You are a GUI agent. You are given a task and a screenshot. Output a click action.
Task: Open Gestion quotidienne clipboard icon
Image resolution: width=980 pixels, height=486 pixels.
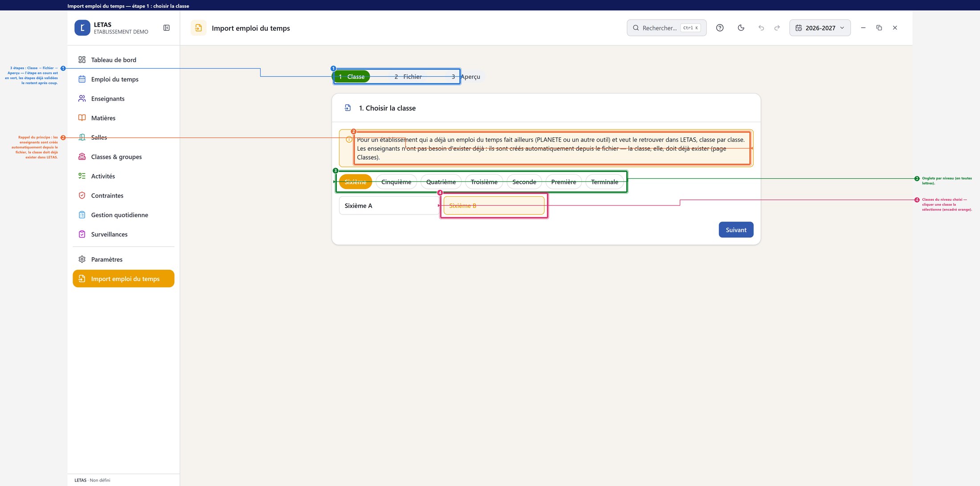(x=82, y=215)
